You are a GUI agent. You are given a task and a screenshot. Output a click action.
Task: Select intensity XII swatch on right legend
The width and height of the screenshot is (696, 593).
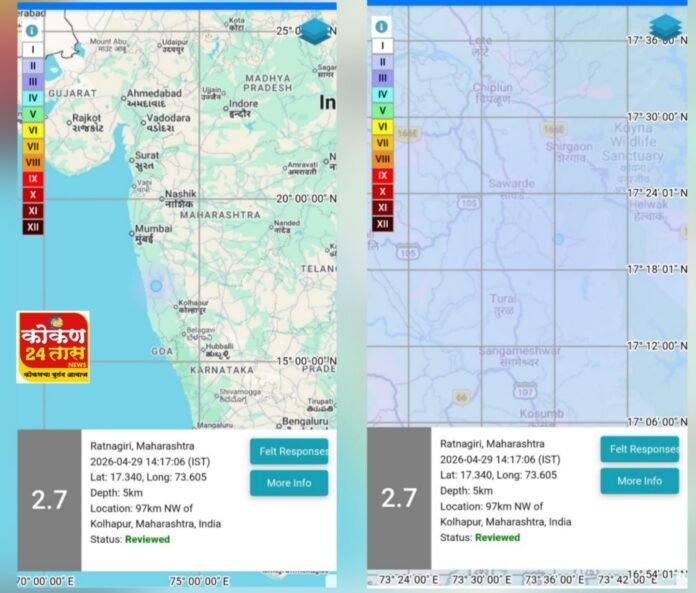(x=381, y=223)
